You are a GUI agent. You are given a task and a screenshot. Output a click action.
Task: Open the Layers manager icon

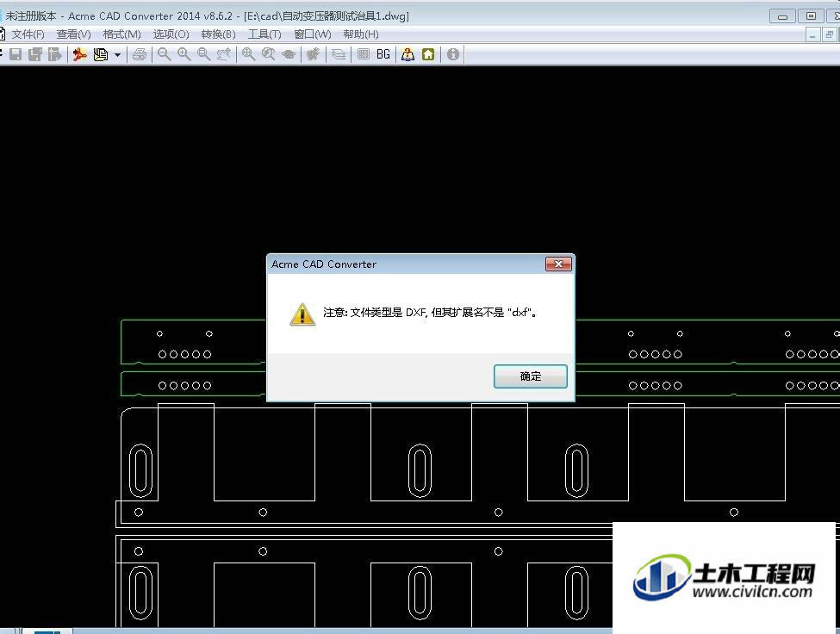coord(338,54)
